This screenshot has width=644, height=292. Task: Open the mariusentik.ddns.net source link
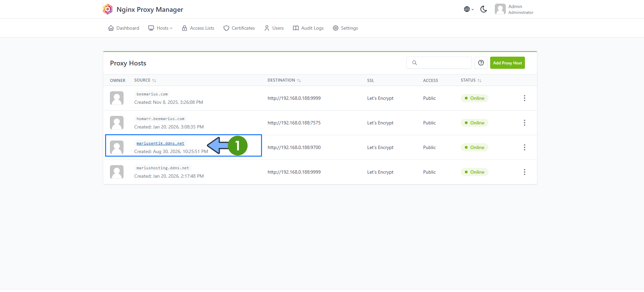(x=161, y=143)
